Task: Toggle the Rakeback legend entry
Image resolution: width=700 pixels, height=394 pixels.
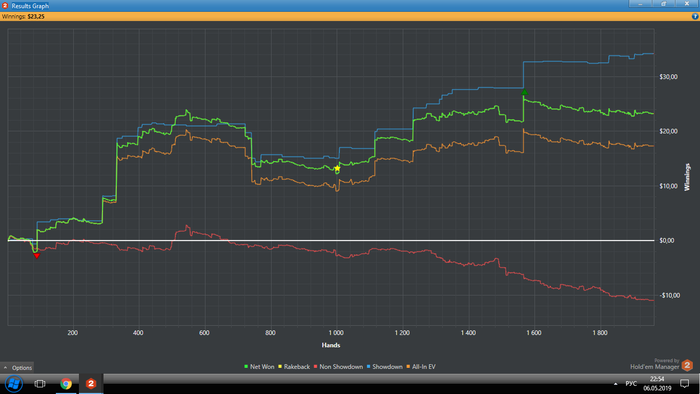Action: coord(294,367)
